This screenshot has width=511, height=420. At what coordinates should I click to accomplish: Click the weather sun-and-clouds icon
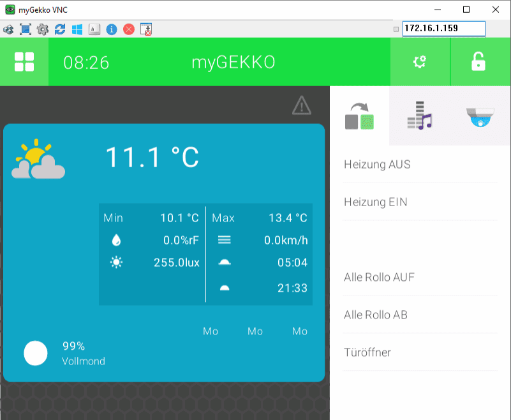tap(38, 159)
